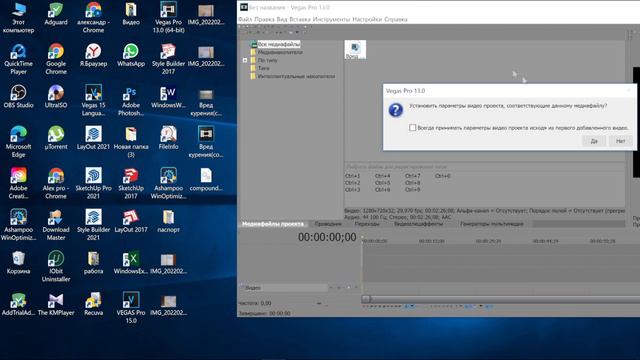Open the Vegas Pro 13.0 (64-bit) desktop shortcut
Screen dimensions: 640x360
tap(168, 17)
